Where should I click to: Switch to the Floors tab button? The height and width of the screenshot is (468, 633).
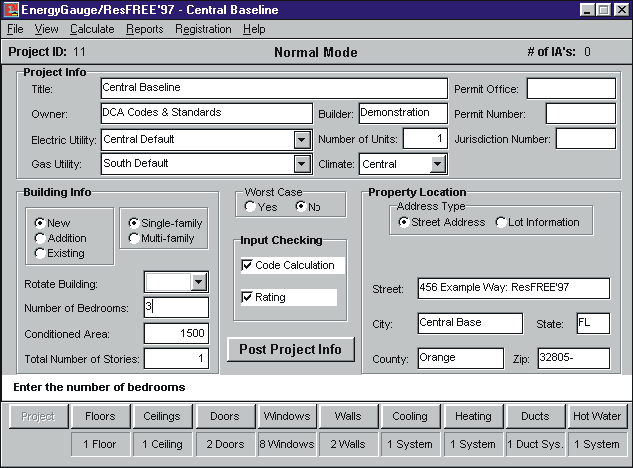tap(101, 416)
